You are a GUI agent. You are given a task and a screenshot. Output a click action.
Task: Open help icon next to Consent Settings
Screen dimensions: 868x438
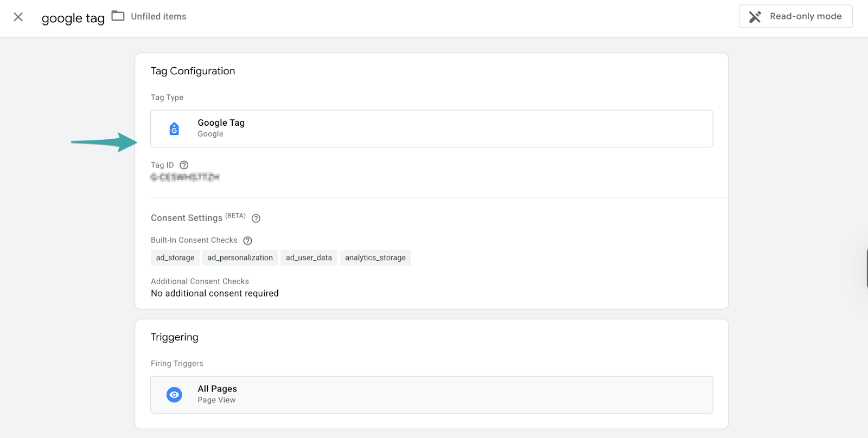[256, 218]
